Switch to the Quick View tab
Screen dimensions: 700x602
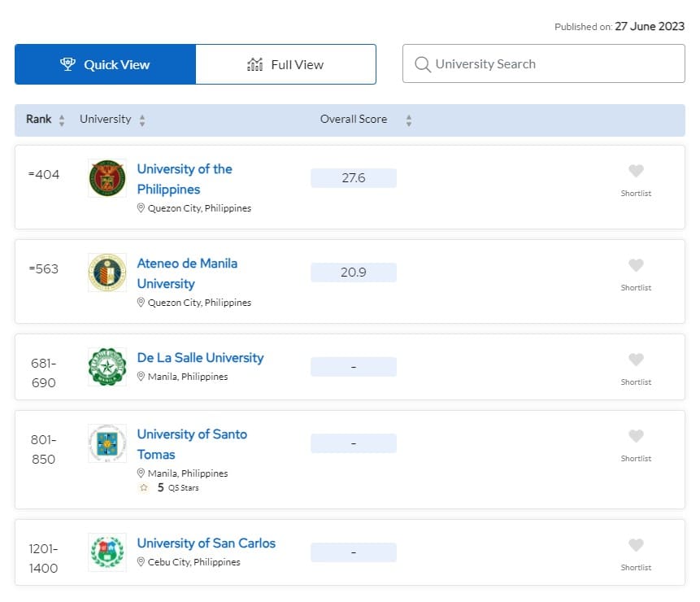click(x=106, y=64)
